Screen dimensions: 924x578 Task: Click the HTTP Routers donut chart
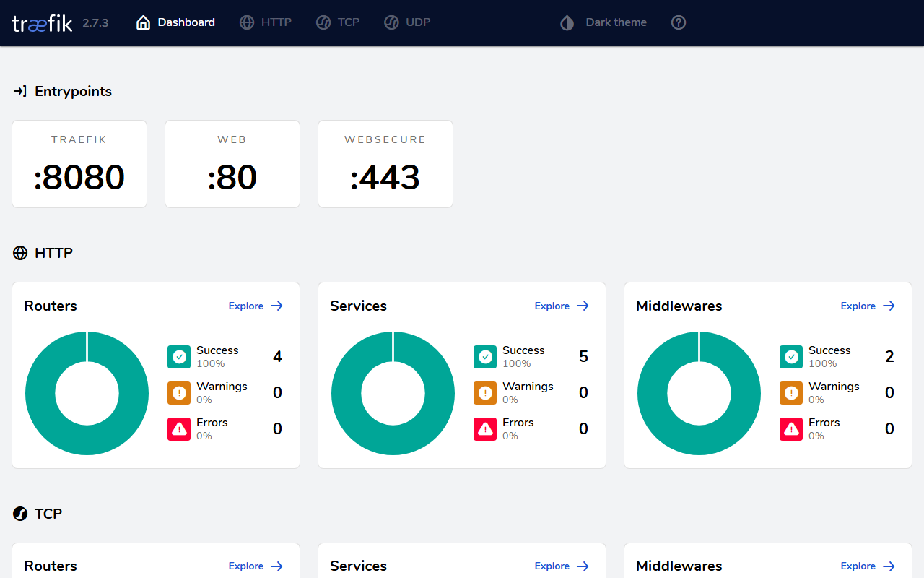[x=87, y=393]
